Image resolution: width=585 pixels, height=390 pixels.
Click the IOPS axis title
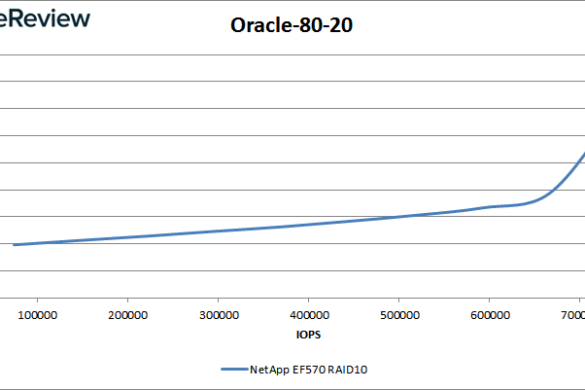click(x=308, y=334)
